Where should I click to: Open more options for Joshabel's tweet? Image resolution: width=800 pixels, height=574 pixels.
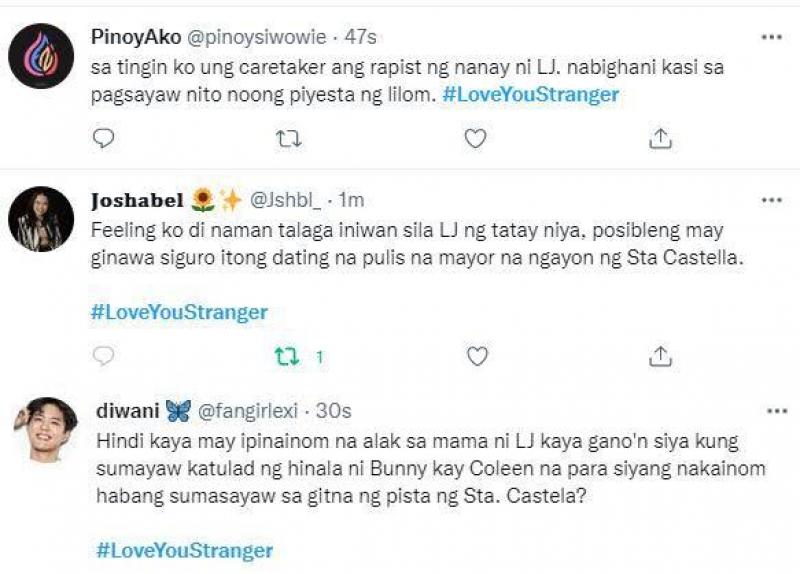[771, 200]
